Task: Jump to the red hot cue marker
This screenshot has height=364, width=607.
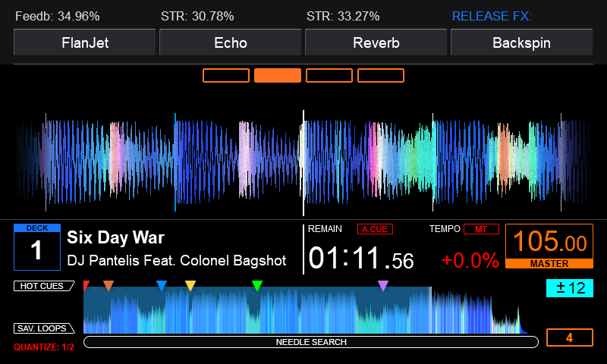Action: 86,285
